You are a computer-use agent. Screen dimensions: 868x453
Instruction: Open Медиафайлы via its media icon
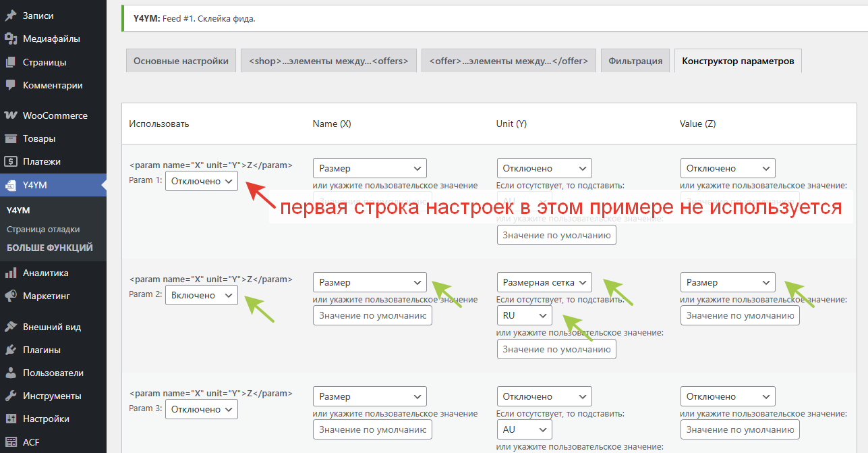[x=11, y=38]
